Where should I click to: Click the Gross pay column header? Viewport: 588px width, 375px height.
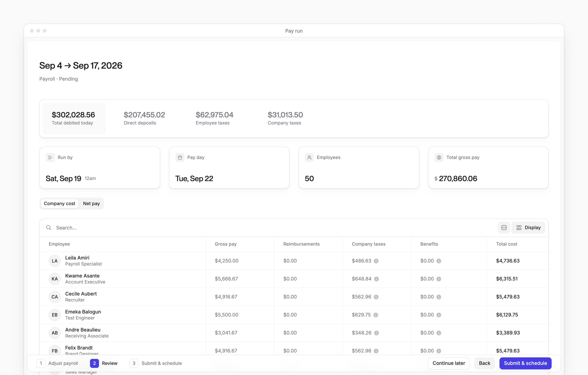point(226,244)
